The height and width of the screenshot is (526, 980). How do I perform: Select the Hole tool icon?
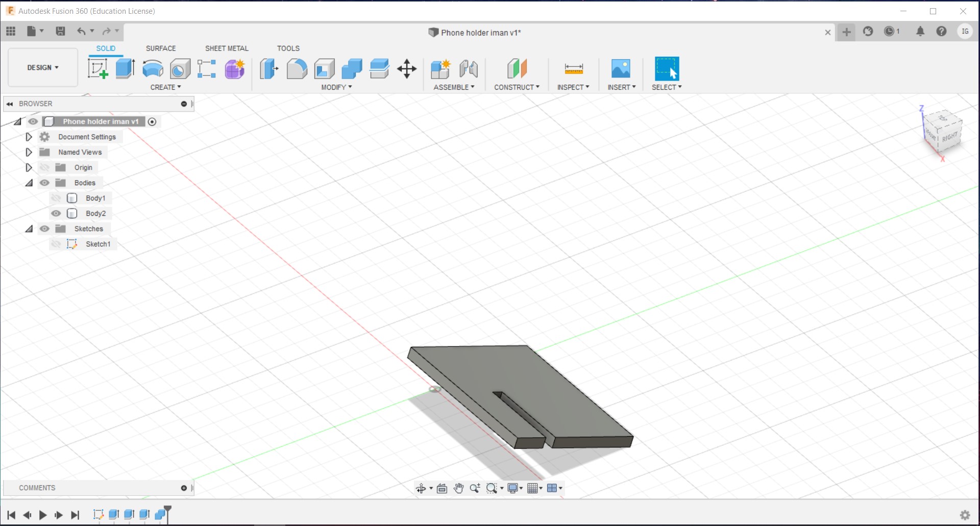180,68
